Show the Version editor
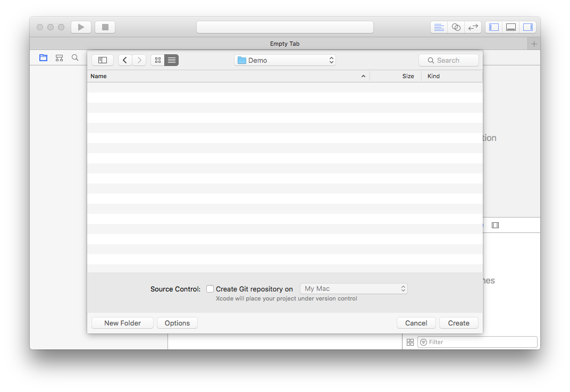Viewport: 570px width, 392px height. [x=473, y=27]
